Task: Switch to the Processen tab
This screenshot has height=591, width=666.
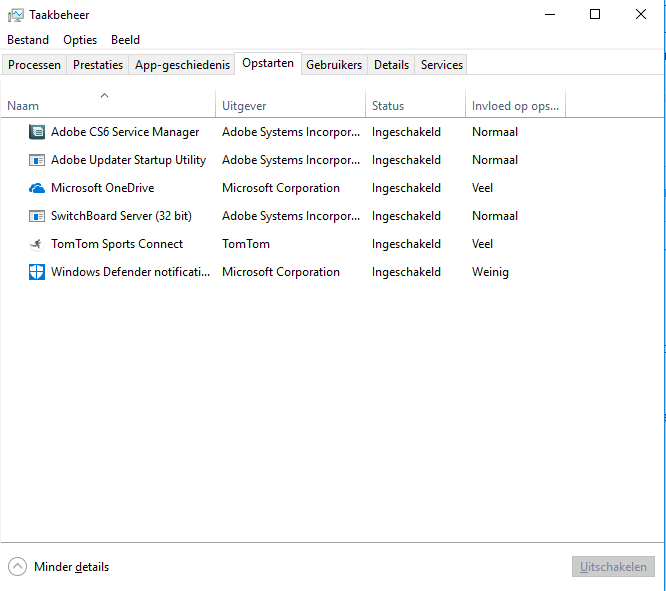Action: click(34, 65)
